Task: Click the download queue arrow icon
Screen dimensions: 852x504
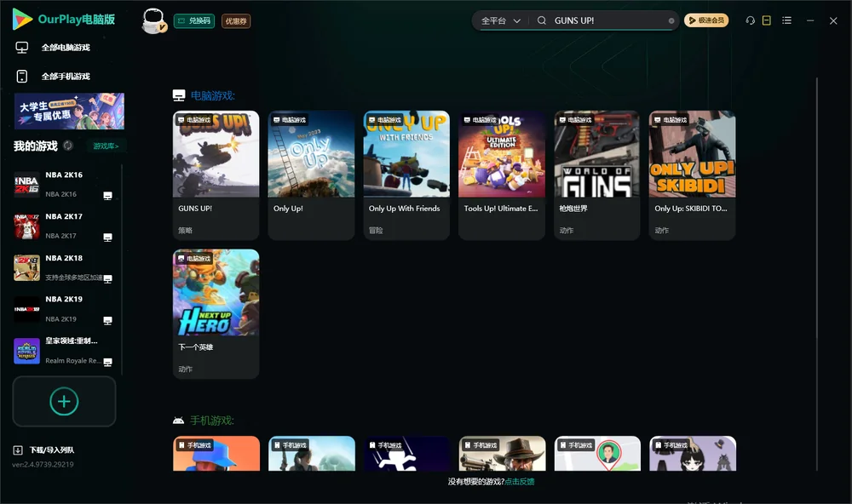Action: (x=18, y=450)
